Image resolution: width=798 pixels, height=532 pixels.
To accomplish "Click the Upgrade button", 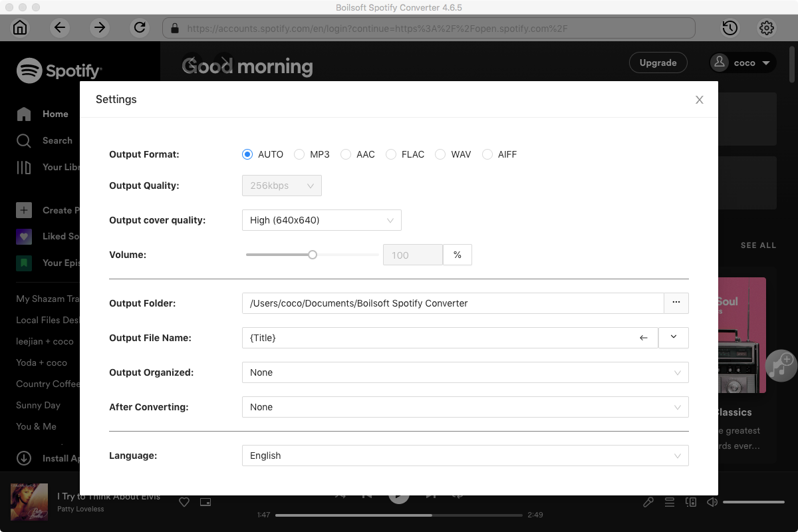I will (658, 63).
